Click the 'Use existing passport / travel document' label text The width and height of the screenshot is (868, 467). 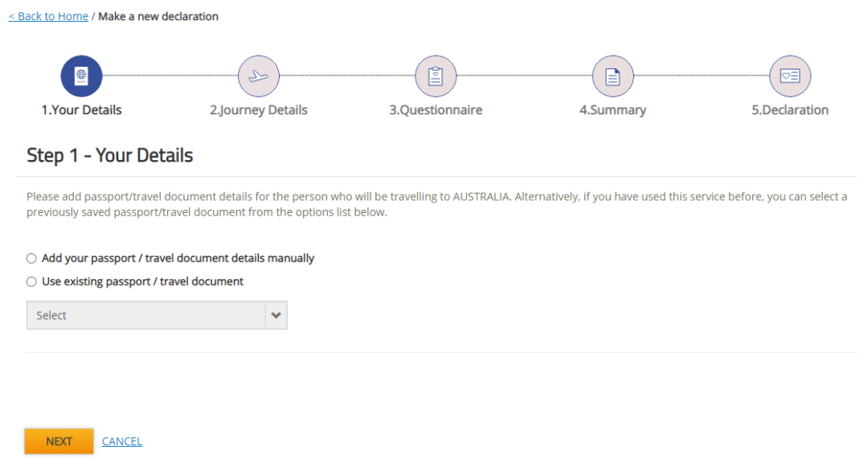click(142, 281)
